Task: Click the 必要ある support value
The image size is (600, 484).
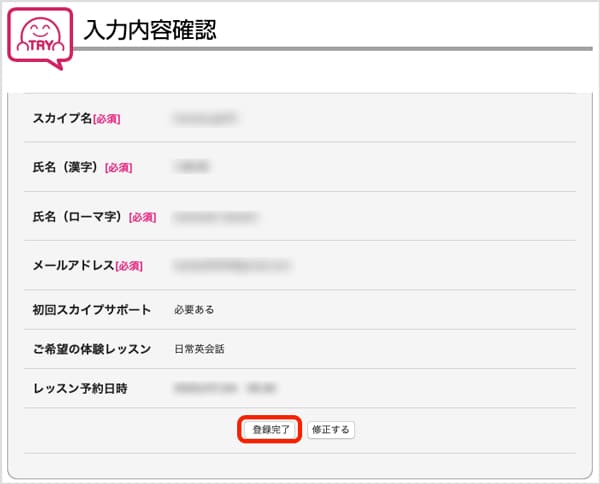Action: (194, 310)
